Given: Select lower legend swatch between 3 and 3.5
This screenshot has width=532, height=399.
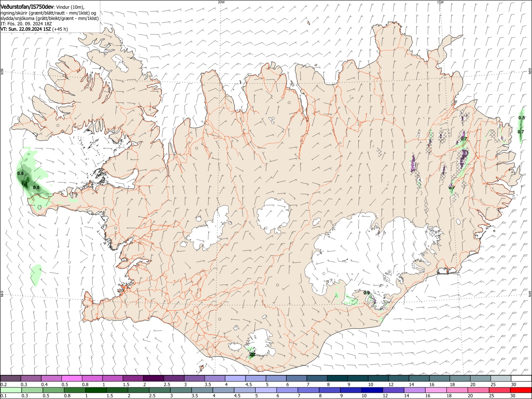Looking at the screenshot, I should [x=181, y=390].
